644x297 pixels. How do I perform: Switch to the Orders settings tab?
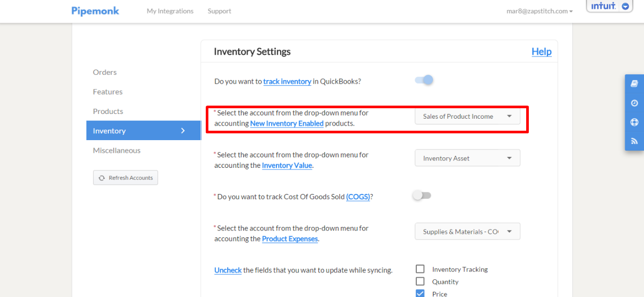click(105, 72)
